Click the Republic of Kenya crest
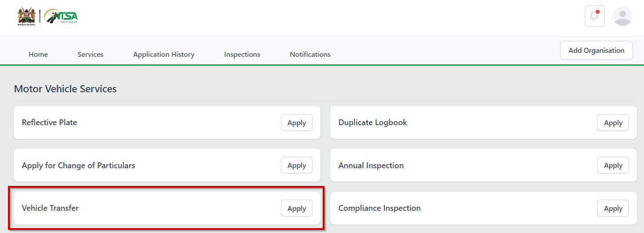The height and width of the screenshot is (233, 644). tap(27, 16)
